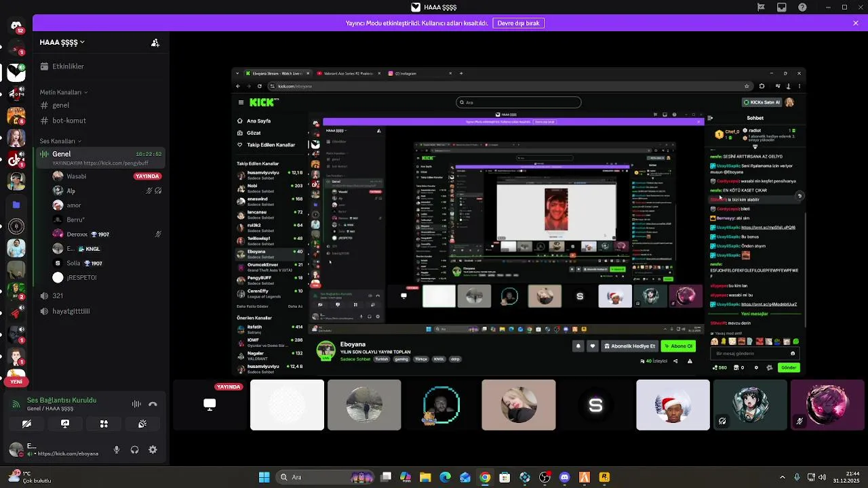Disconnect from the Genel voice channel
Viewport: 868px width, 488px height.
pyautogui.click(x=153, y=404)
